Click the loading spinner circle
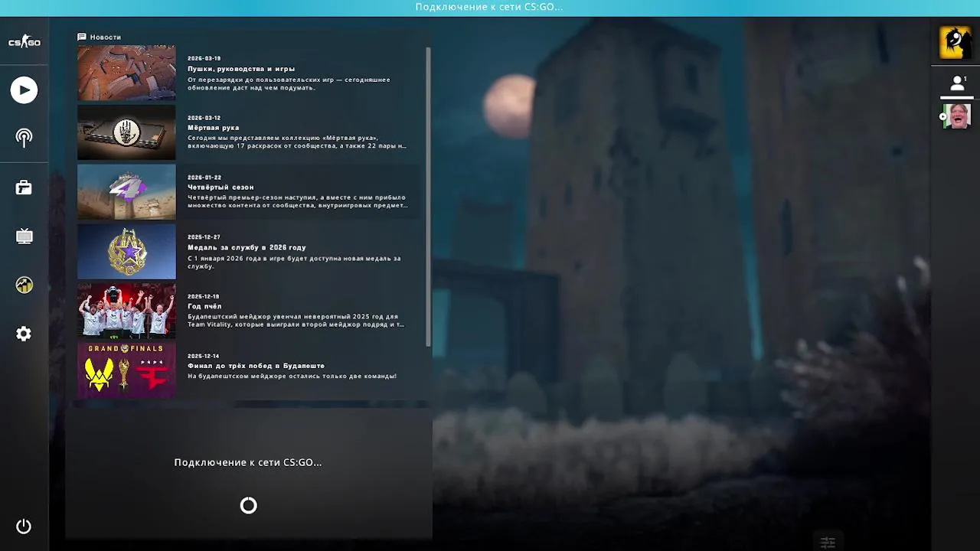Screen dimensions: 980x551 (248, 505)
